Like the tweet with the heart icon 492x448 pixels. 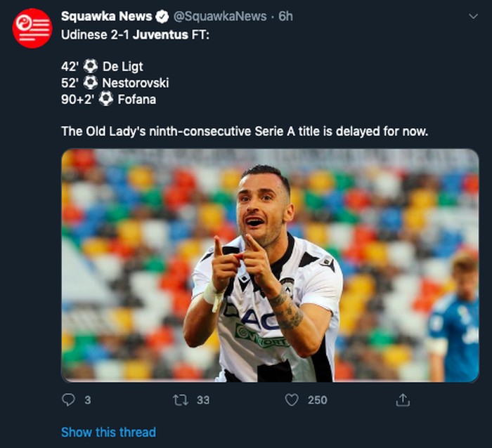292,400
